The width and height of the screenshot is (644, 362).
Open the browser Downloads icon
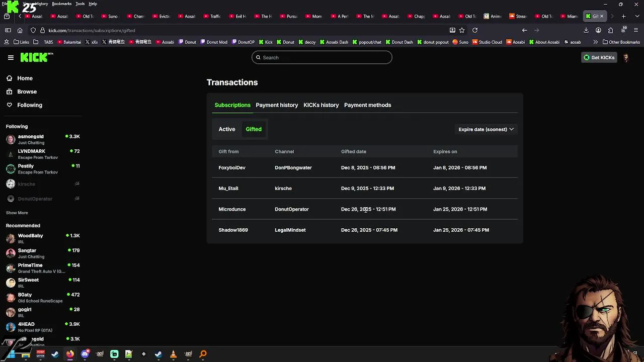(x=586, y=30)
